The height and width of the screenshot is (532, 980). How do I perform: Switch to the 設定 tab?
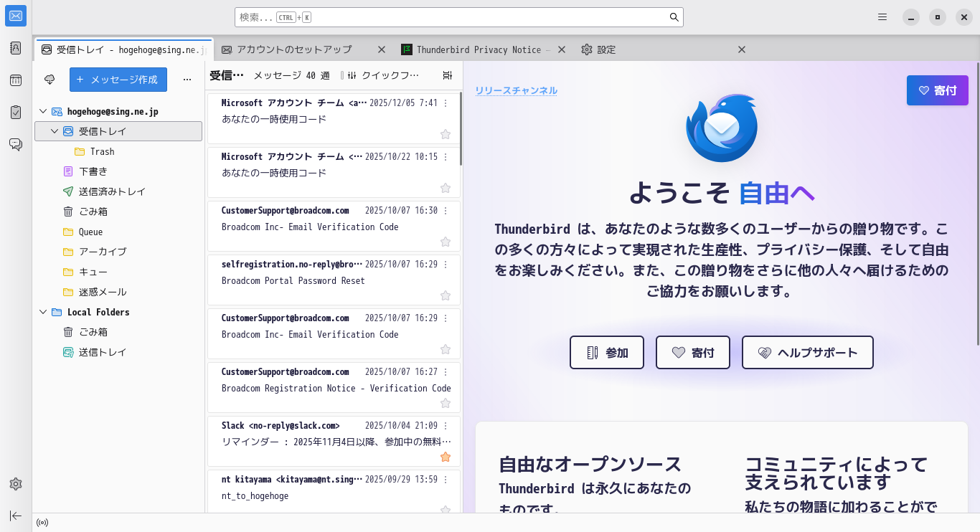coord(663,49)
